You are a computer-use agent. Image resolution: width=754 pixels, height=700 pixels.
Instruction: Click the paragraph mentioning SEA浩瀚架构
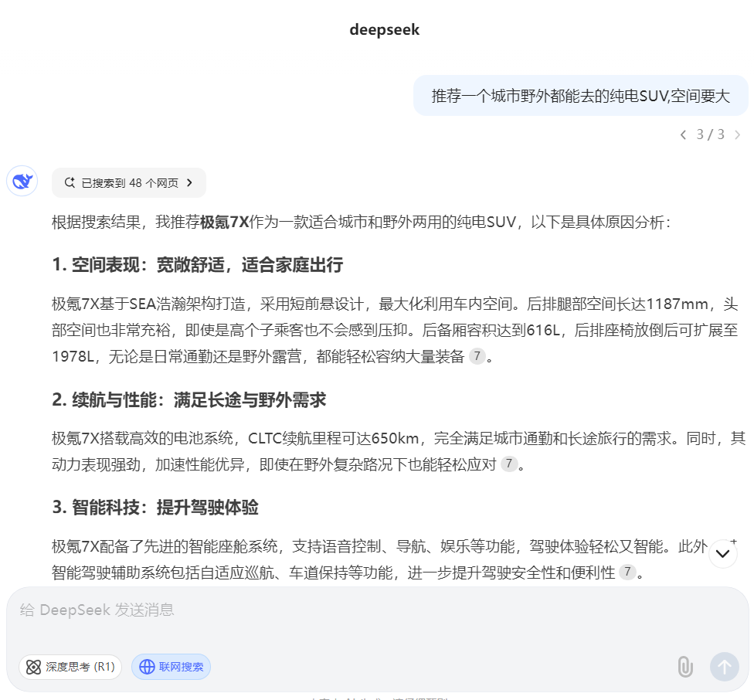pyautogui.click(x=395, y=330)
